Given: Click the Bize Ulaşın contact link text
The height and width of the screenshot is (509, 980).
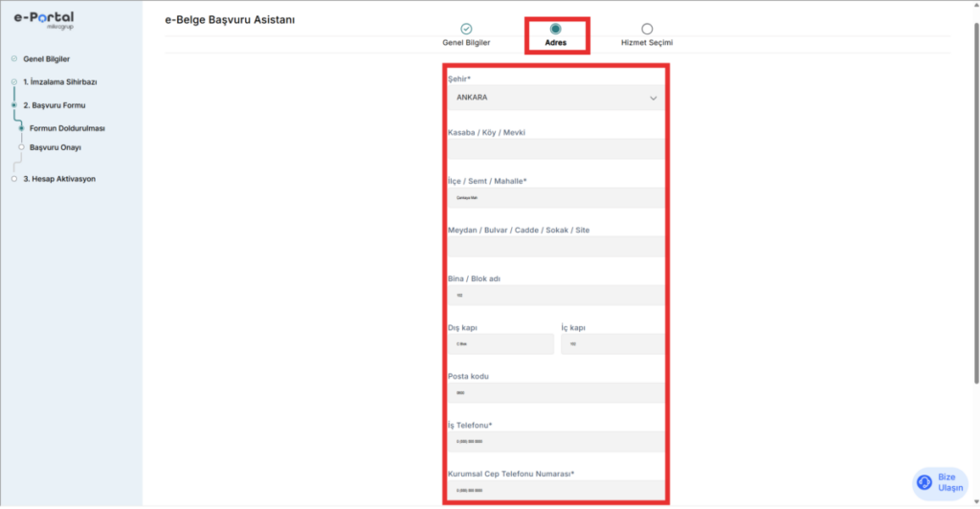Looking at the screenshot, I should tap(950, 482).
